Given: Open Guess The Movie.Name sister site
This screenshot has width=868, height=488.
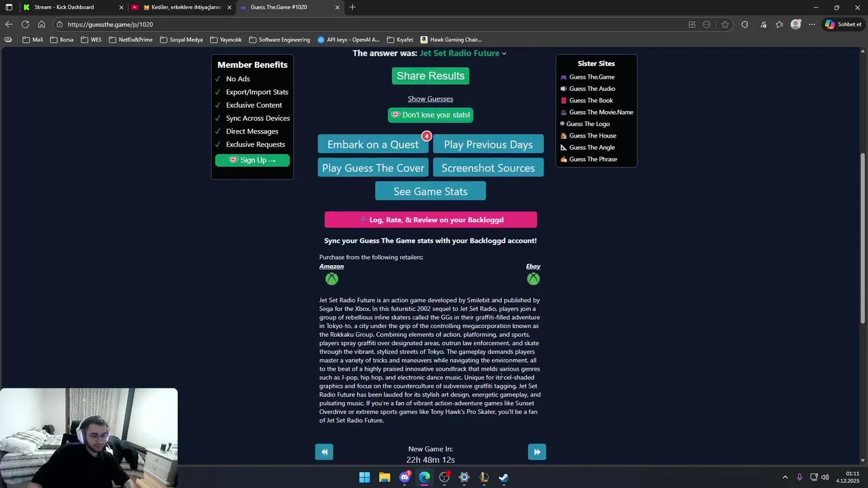Looking at the screenshot, I should (597, 113).
